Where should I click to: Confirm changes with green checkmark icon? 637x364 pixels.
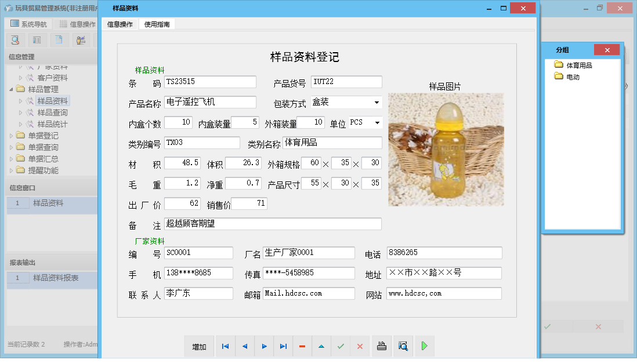click(341, 346)
